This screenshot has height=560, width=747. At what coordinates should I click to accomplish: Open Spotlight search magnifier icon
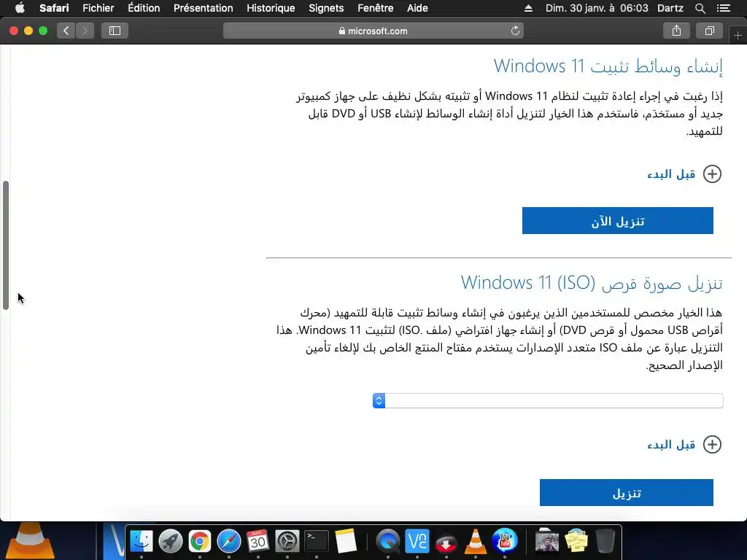(x=700, y=8)
